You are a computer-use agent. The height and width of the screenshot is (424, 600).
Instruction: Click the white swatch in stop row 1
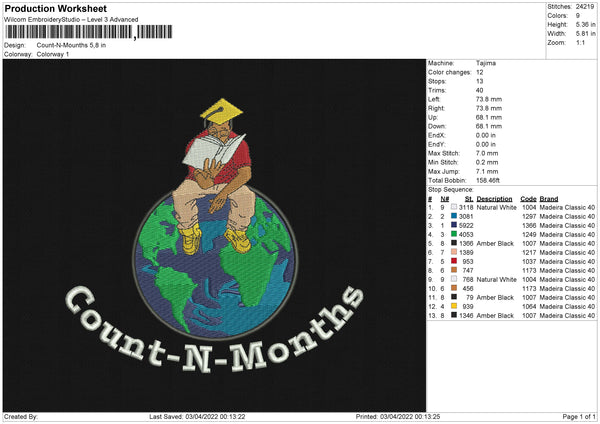tap(454, 207)
